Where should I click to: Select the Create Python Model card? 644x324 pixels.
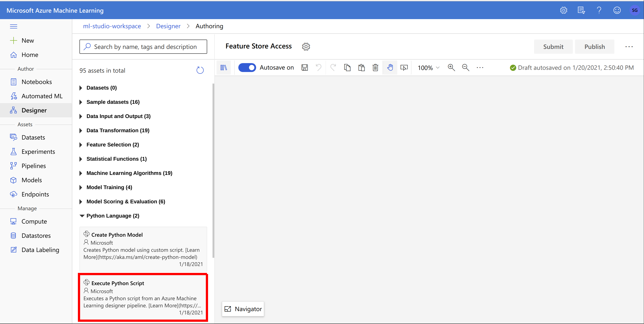143,249
